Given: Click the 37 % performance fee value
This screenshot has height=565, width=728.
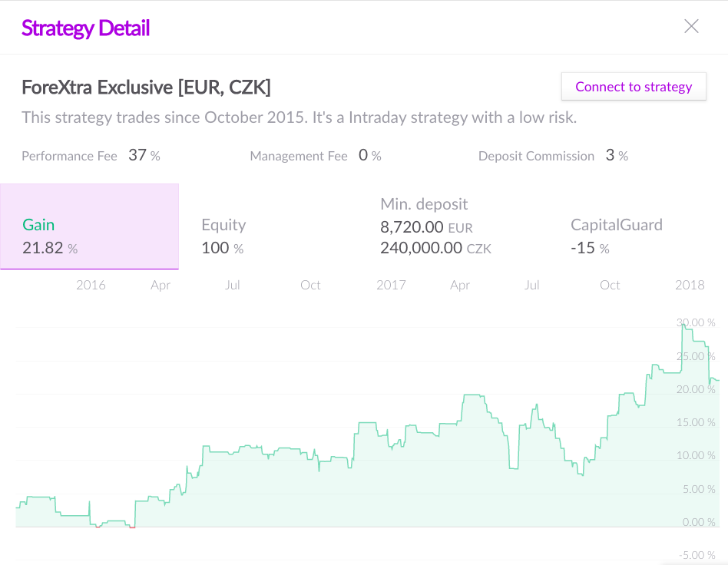Looking at the screenshot, I should click(x=144, y=155).
